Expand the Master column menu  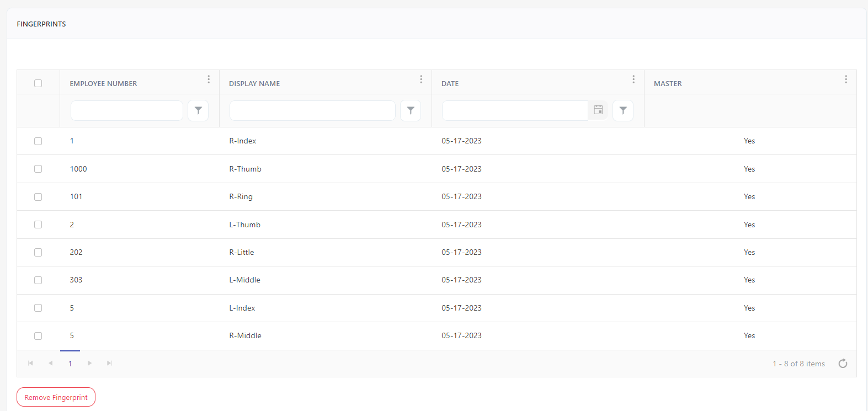(846, 79)
